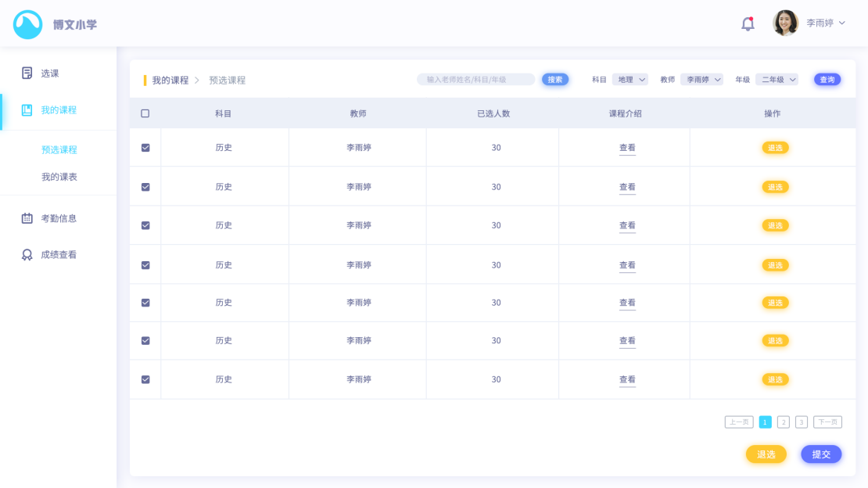Select 预选课程 in the sidebar submenu

(59, 149)
